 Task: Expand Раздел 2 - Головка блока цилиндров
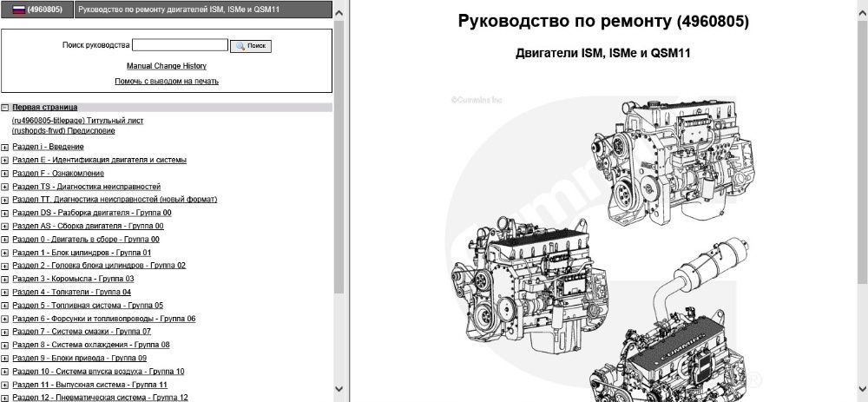click(5, 266)
